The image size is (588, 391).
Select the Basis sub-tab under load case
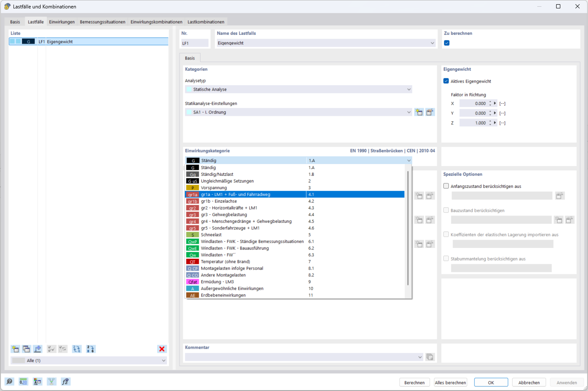190,58
